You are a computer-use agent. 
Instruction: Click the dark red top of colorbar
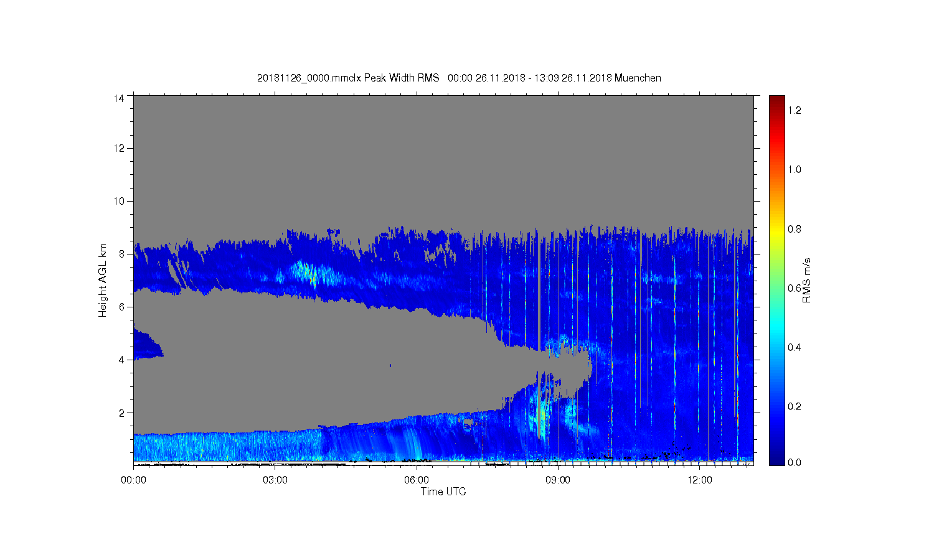[776, 101]
